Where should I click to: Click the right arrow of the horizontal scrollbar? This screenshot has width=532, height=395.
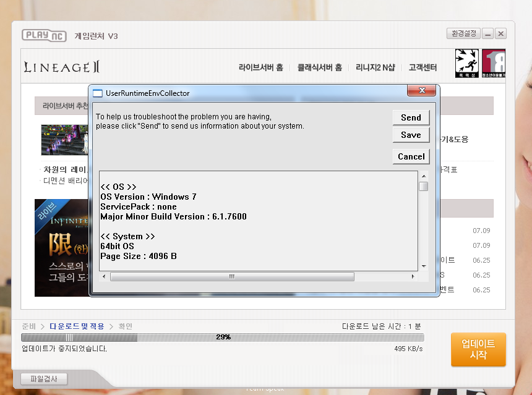tap(413, 276)
